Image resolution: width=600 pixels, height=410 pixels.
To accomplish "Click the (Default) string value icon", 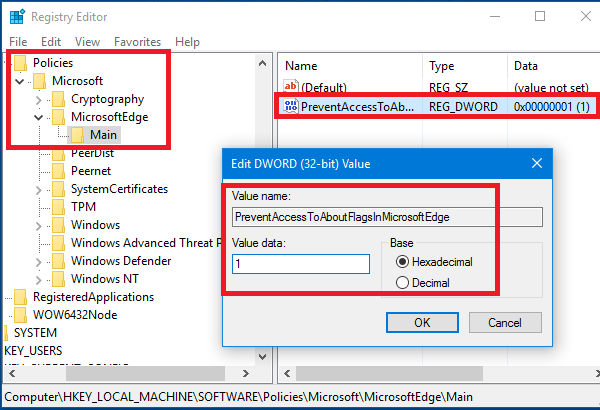I will coord(291,87).
